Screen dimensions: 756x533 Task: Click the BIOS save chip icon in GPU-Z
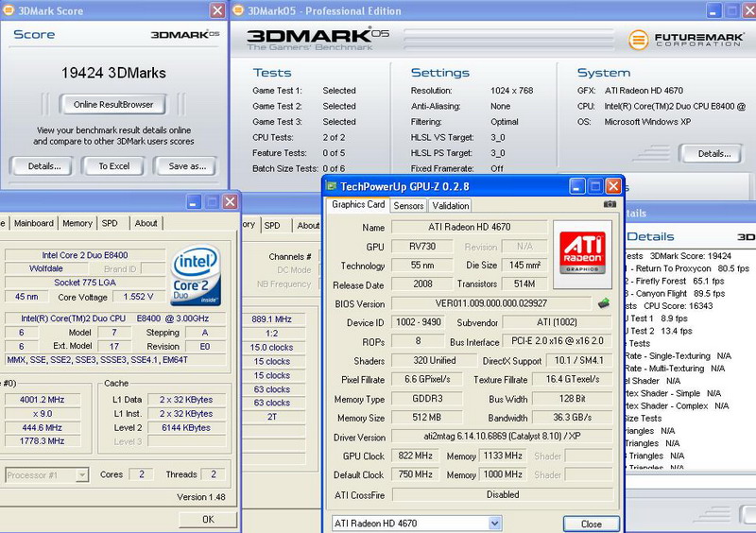coord(604,303)
